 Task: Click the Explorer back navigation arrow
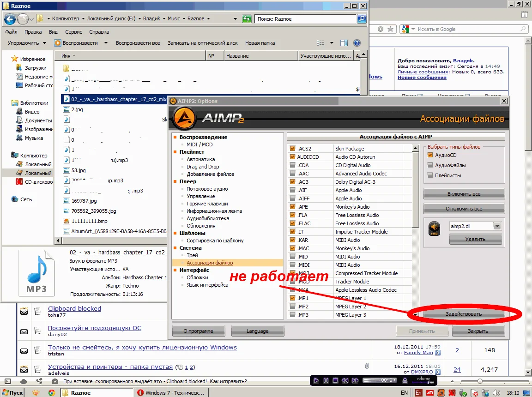(10, 19)
